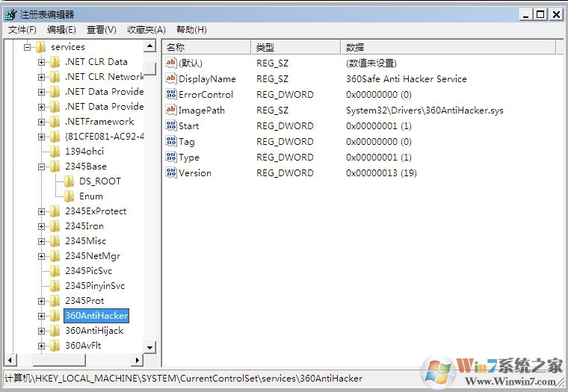Click the Start DWORD value icon
The height and width of the screenshot is (392, 568).
[171, 126]
